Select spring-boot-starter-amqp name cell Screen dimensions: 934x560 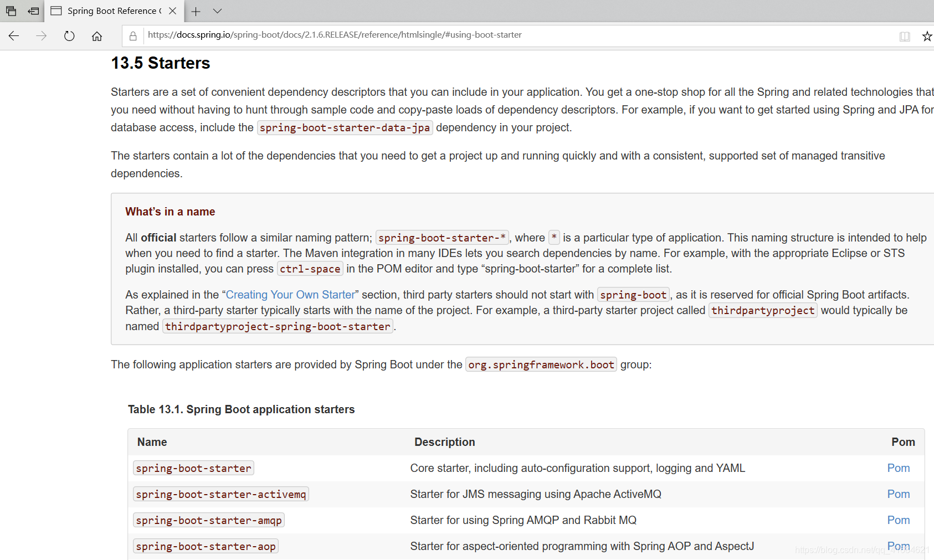click(209, 520)
